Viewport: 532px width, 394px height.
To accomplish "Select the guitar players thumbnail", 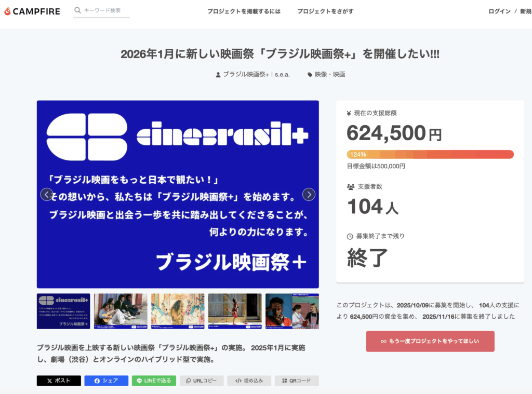I will click(121, 311).
